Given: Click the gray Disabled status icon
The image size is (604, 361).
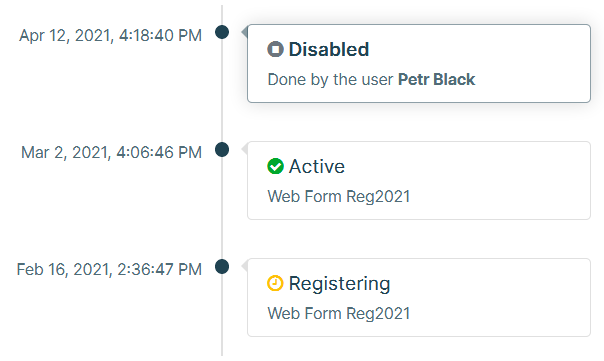Looking at the screenshot, I should [275, 49].
